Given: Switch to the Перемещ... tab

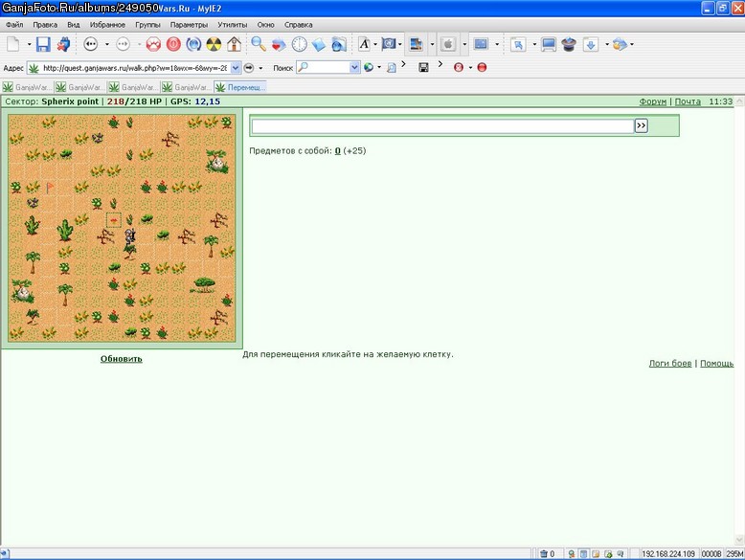Looking at the screenshot, I should click(240, 87).
